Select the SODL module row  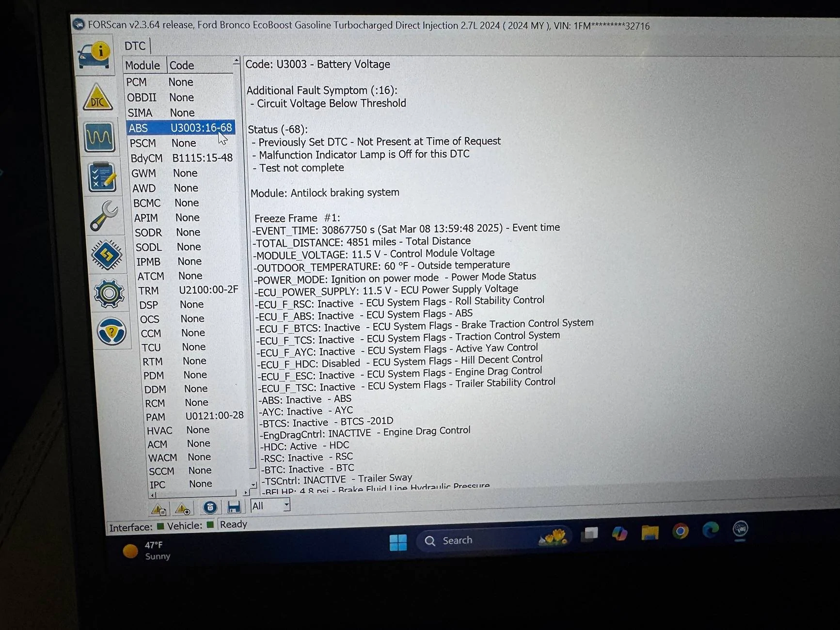tap(189, 247)
